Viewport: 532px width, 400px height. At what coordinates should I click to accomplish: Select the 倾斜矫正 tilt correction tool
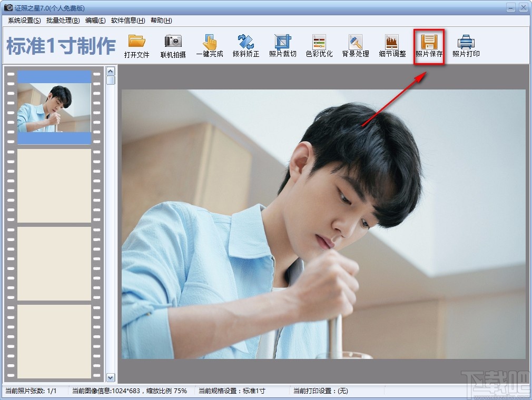[246, 46]
